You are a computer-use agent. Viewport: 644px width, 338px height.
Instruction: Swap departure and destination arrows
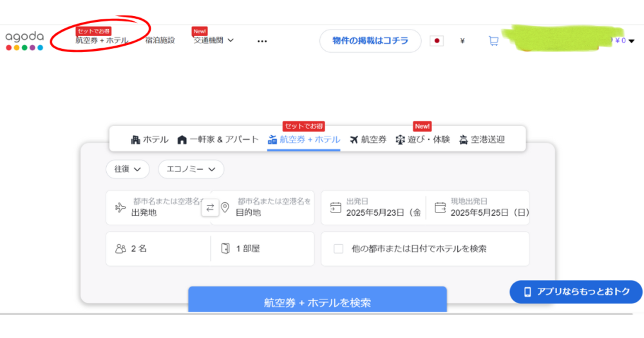click(210, 207)
